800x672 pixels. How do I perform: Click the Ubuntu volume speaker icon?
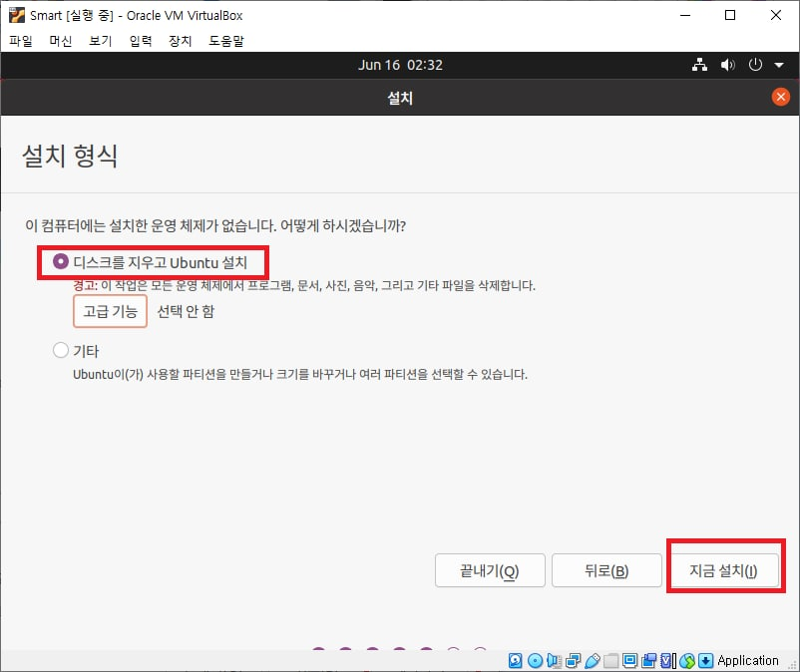[727, 65]
